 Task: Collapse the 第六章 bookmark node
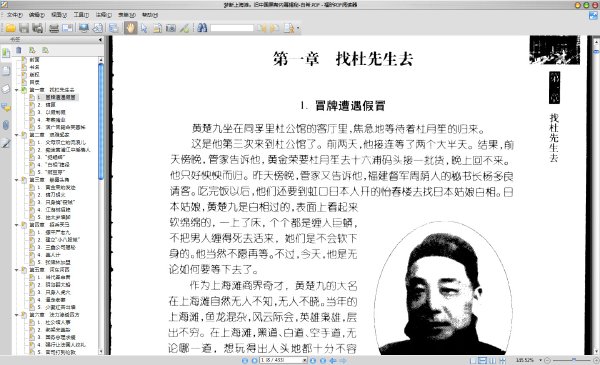(x=17, y=315)
